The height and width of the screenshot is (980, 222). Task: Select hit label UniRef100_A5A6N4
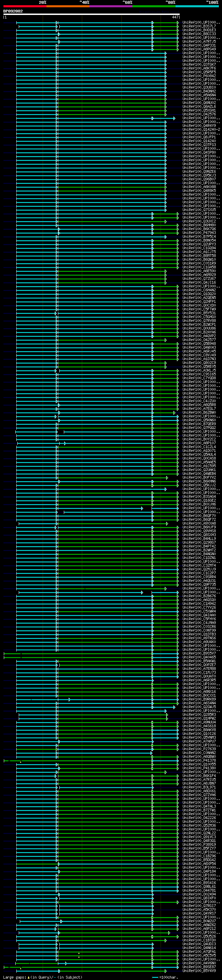[x=199, y=95]
